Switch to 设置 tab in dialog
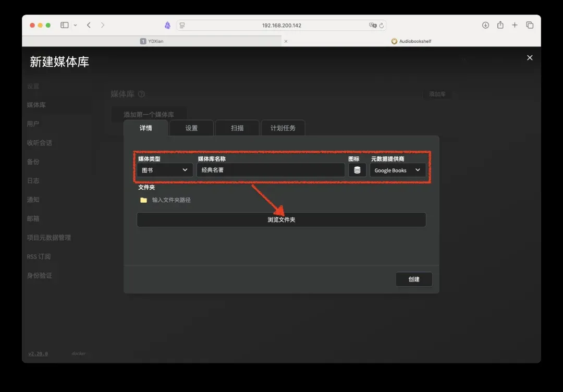Image resolution: width=563 pixels, height=392 pixels. (191, 128)
